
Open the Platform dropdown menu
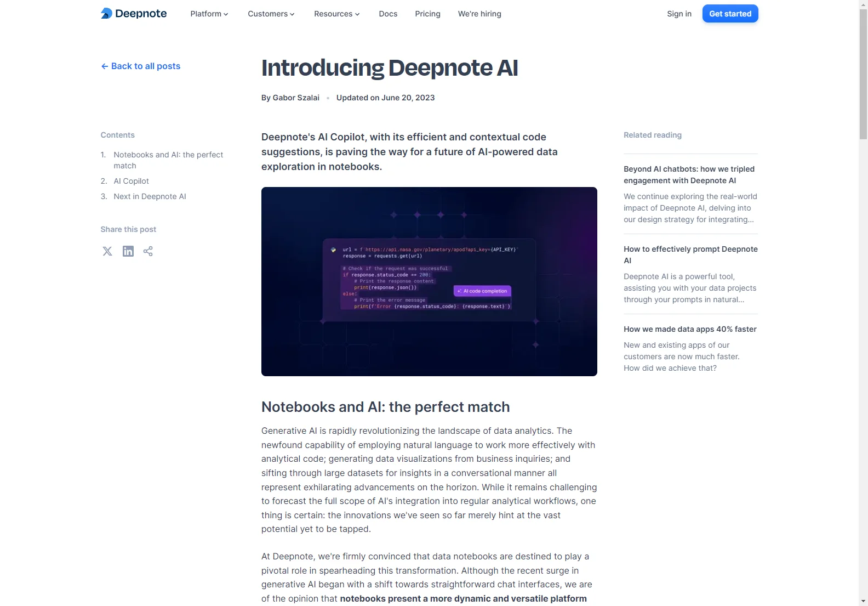(x=209, y=14)
